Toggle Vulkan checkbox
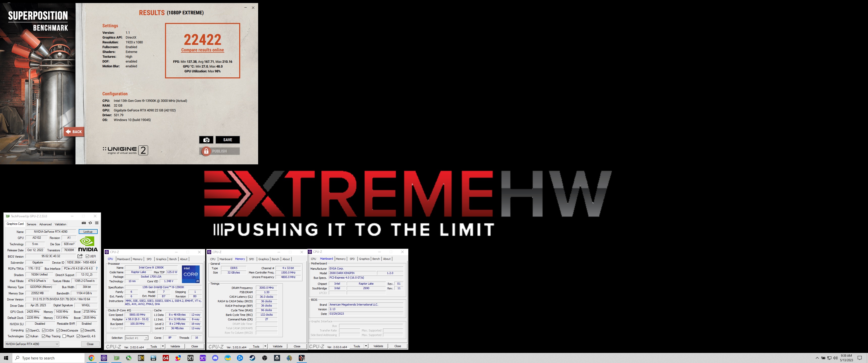868x363 pixels. point(28,336)
